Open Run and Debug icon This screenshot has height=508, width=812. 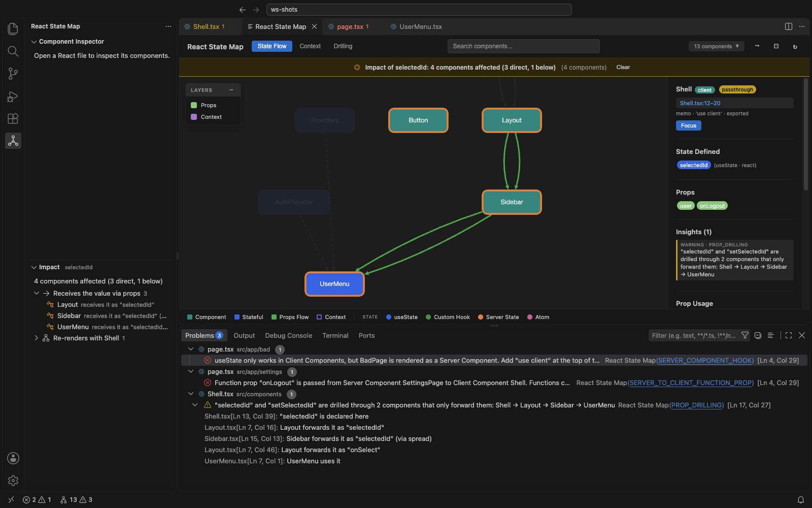(13, 96)
